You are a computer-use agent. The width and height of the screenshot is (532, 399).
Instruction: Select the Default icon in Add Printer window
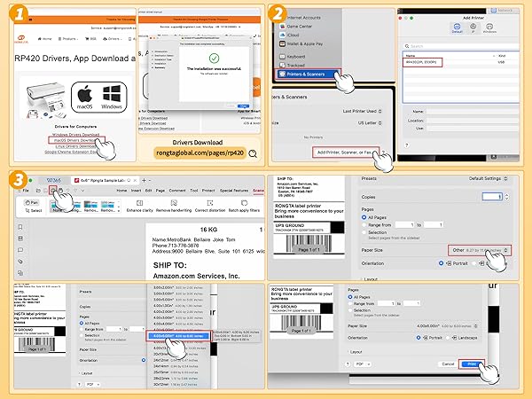tap(457, 27)
